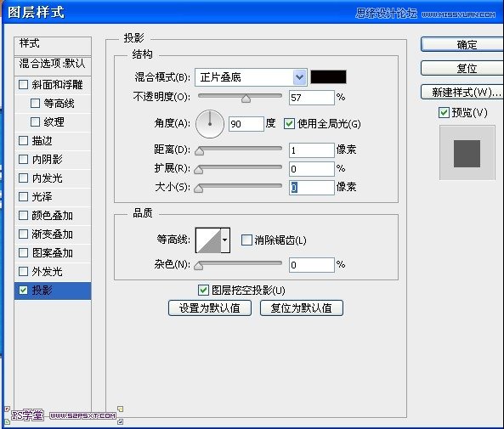This screenshot has width=504, height=429.
Task: Enable the 图案叠加 checkbox
Action: (23, 252)
